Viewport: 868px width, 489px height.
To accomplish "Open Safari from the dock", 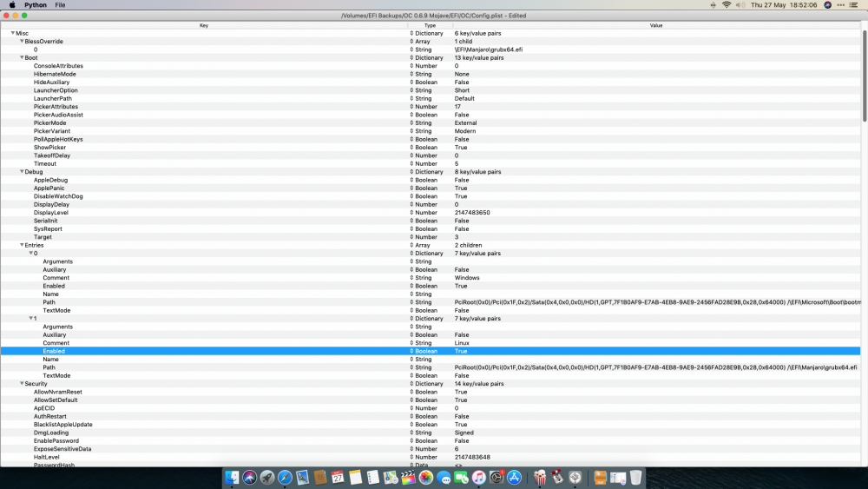I will pos(285,478).
